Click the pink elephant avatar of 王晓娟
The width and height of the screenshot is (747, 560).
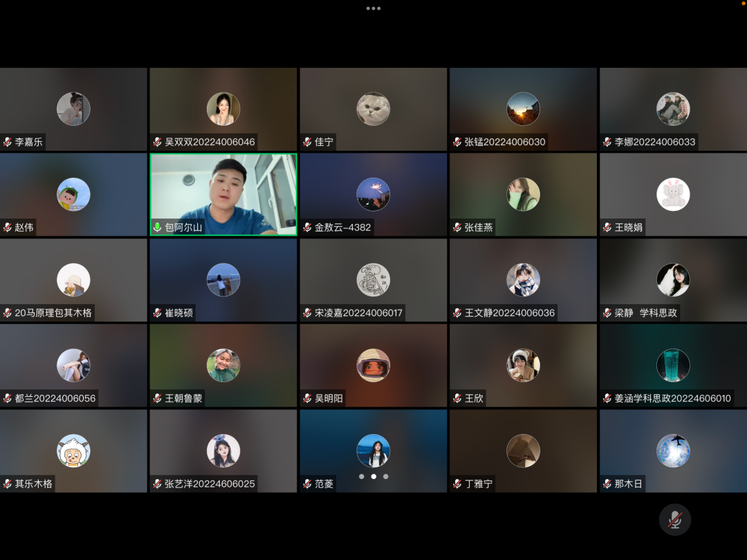point(673,194)
